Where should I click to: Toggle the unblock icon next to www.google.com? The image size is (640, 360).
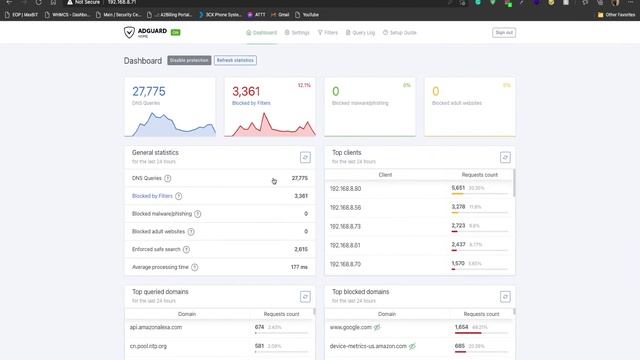377,327
